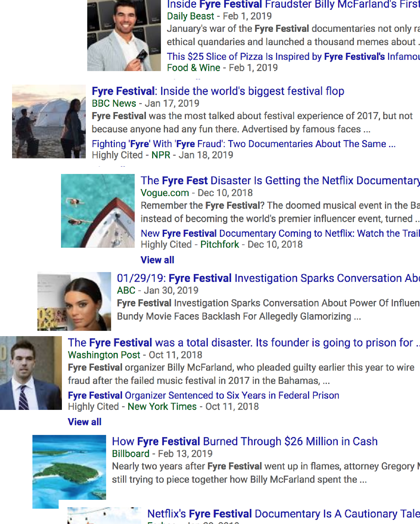Click View all under the New York Times result
420x524 pixels.
click(x=85, y=422)
